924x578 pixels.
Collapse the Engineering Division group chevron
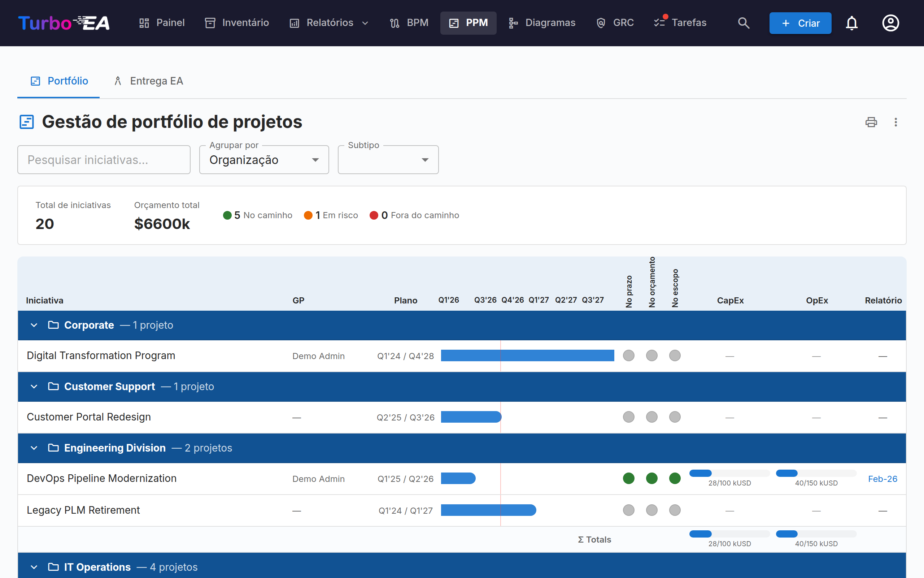pyautogui.click(x=34, y=448)
